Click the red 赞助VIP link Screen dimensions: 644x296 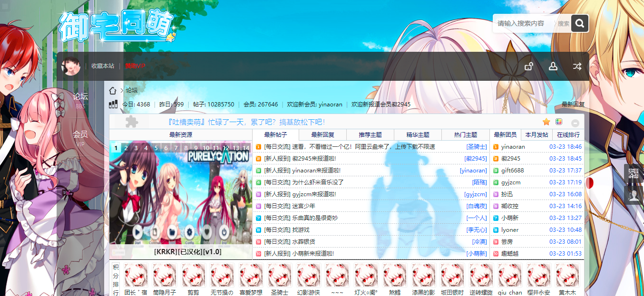click(x=135, y=66)
